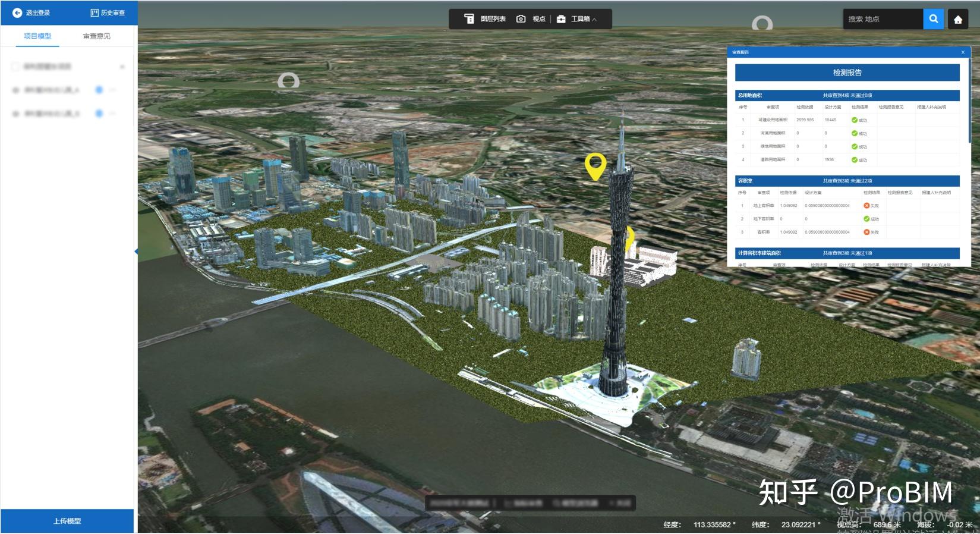Click the 共审查到3项 未通过2项 summary
The width and height of the screenshot is (980, 534).
point(847,181)
